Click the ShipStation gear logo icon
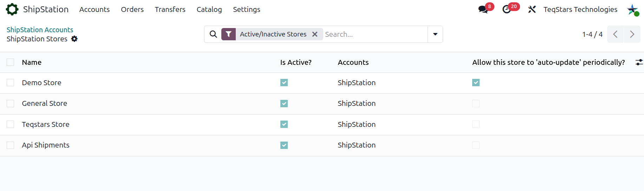The height and width of the screenshot is (191, 644). click(x=12, y=9)
